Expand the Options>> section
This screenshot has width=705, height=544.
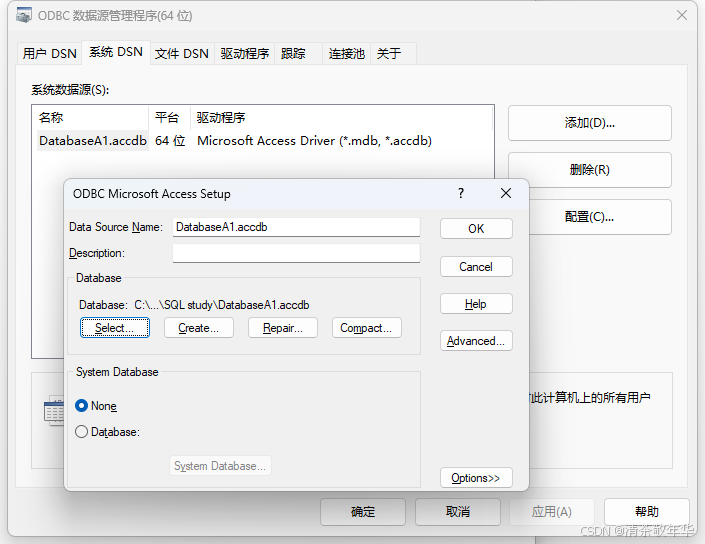476,477
